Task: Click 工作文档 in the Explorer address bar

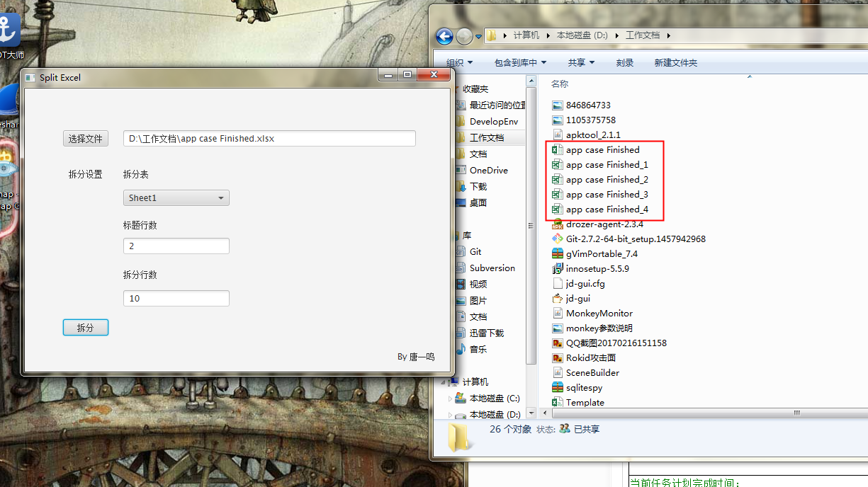Action: pyautogui.click(x=643, y=35)
